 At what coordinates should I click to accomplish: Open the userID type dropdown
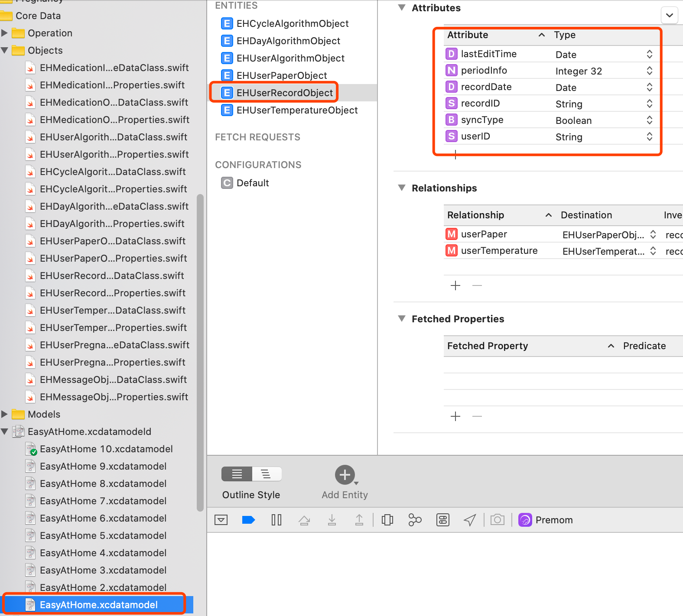(649, 136)
